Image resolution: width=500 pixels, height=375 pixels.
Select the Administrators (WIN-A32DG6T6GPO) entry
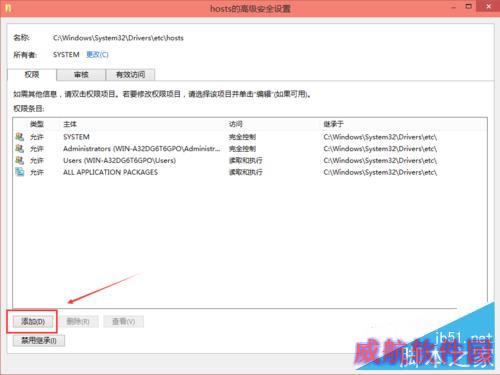(x=142, y=149)
